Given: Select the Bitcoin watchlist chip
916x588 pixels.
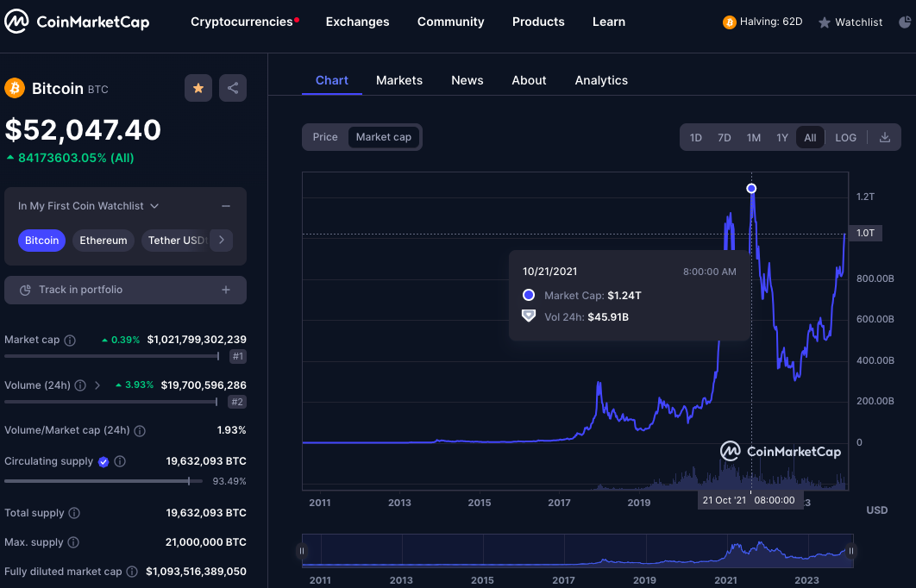Looking at the screenshot, I should coord(41,241).
